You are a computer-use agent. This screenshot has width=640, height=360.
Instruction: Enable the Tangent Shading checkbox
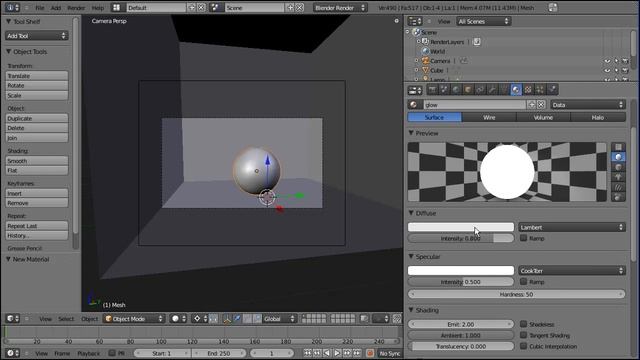coord(524,335)
